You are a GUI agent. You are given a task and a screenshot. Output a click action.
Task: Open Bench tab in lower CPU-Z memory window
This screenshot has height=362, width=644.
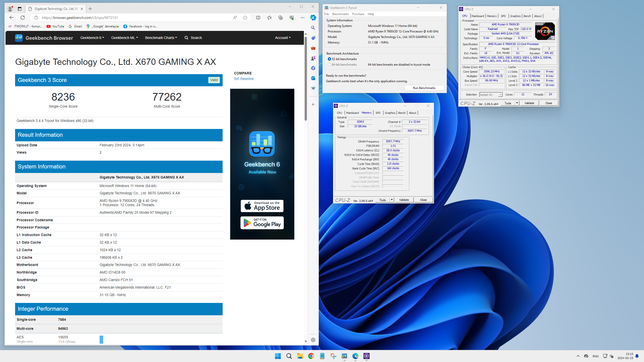(402, 113)
